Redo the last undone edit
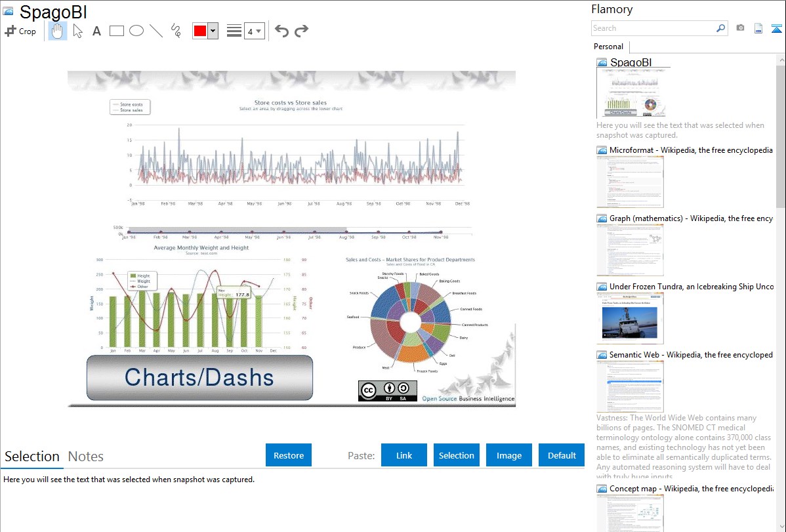This screenshot has width=786, height=532. tap(301, 31)
